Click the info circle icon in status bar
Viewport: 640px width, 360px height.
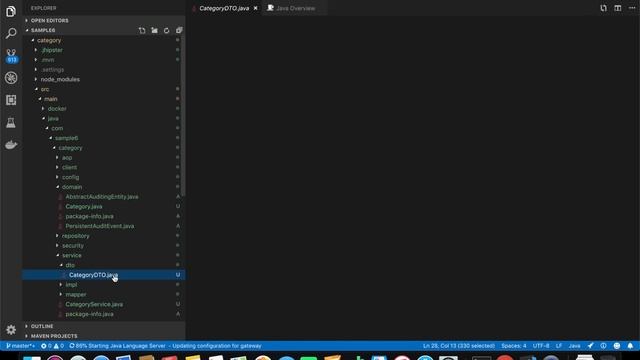tap(603, 346)
